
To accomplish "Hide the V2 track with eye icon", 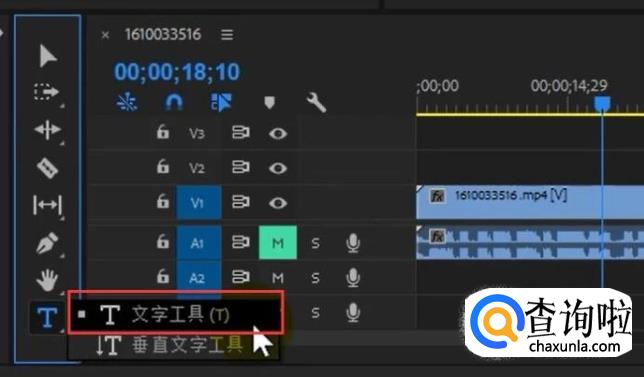I will [x=278, y=168].
